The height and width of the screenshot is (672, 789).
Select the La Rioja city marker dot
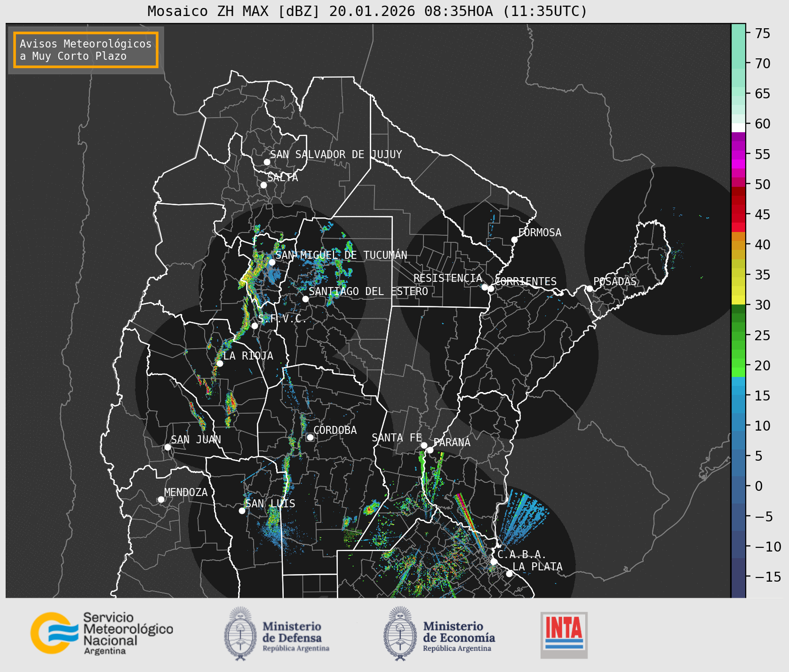220,363
